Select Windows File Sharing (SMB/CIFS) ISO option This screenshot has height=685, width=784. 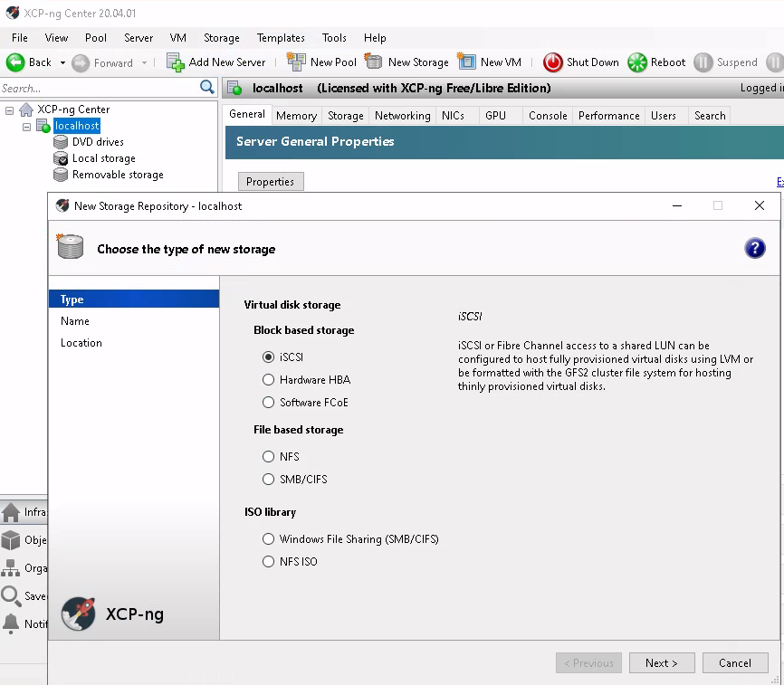point(269,539)
